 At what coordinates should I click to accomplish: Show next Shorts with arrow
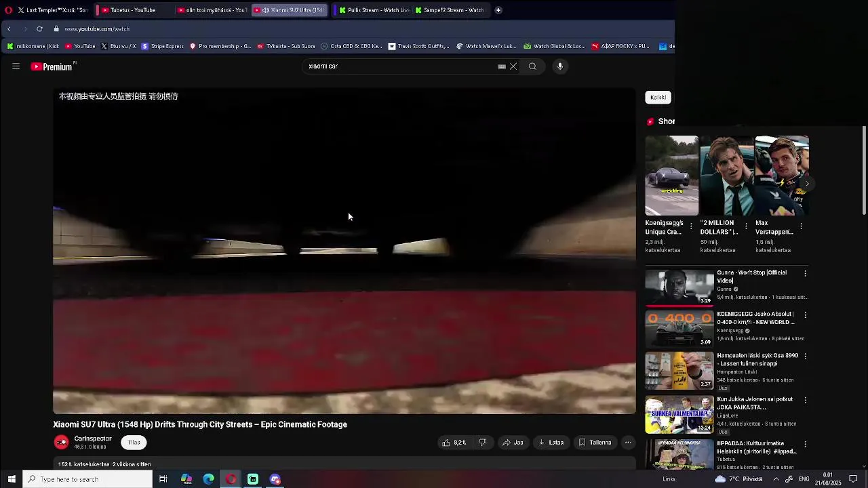[x=807, y=184]
